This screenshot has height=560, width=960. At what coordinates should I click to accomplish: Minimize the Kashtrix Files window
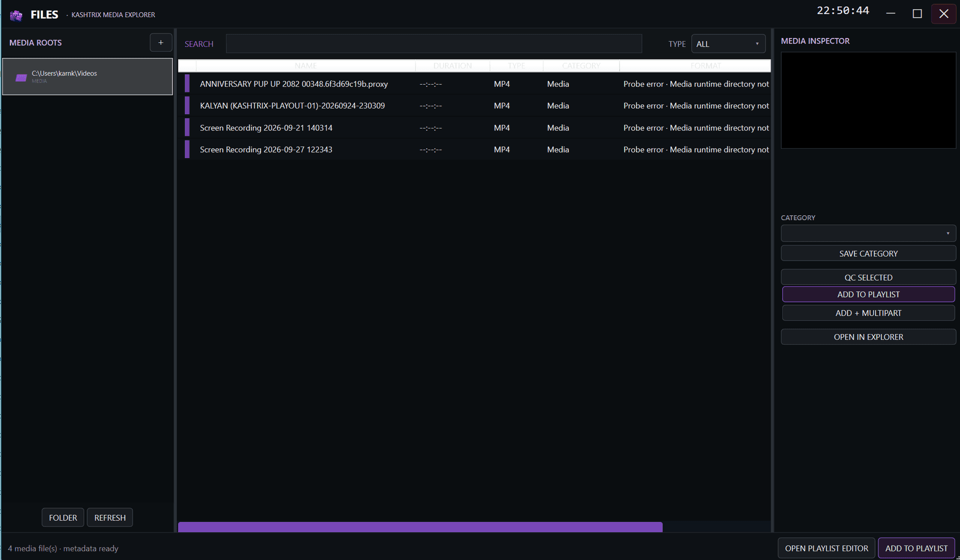click(890, 13)
